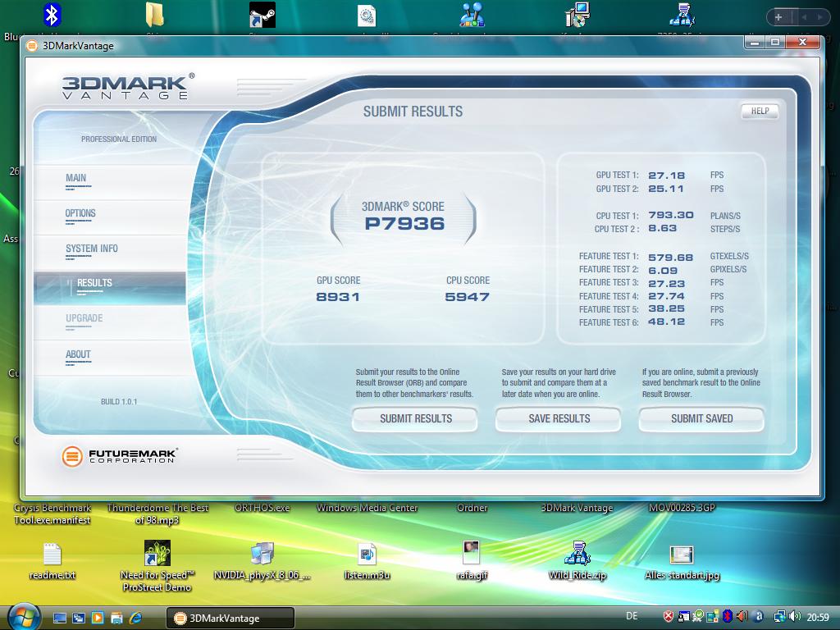This screenshot has height=630, width=840.
Task: Click Feature Test 1 value 579.68
Action: 670,258
